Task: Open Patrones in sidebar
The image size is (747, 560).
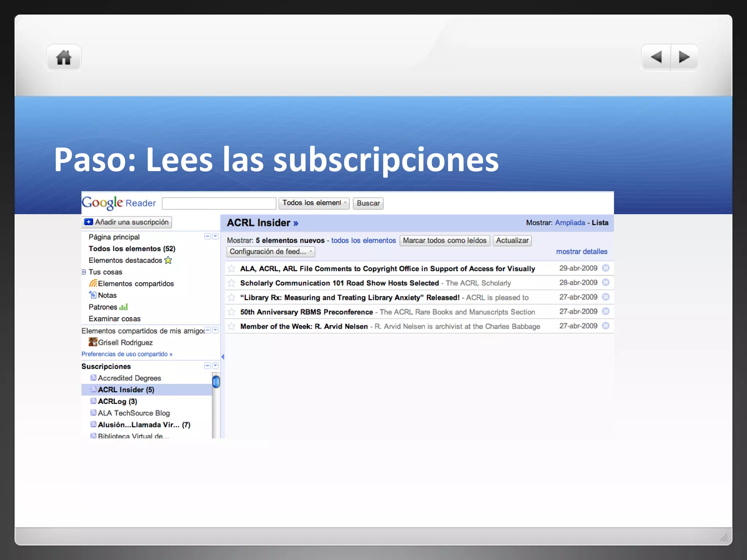Action: (x=103, y=307)
